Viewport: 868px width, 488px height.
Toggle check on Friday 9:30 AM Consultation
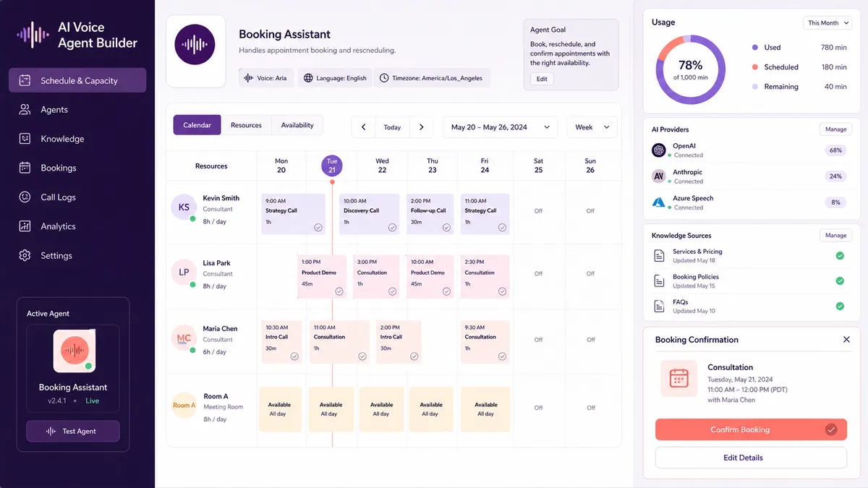502,356
